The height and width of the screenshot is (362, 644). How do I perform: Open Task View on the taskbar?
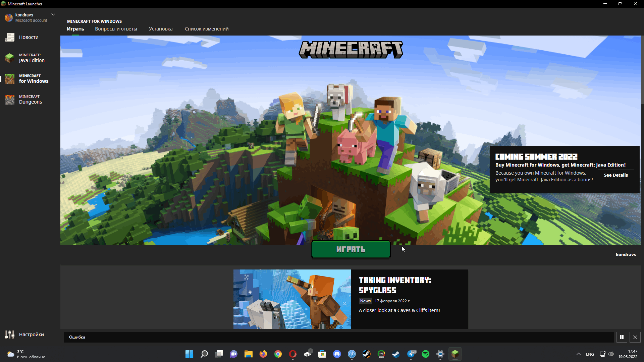point(219,354)
